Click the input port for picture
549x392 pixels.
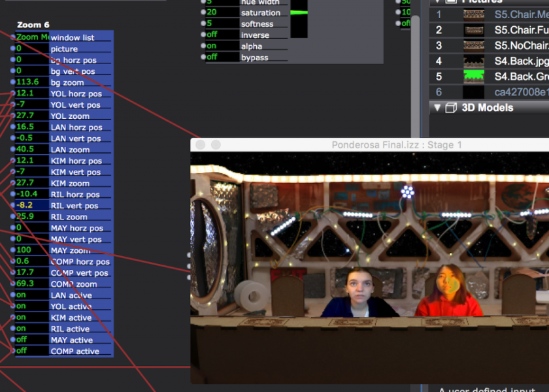tap(13, 49)
